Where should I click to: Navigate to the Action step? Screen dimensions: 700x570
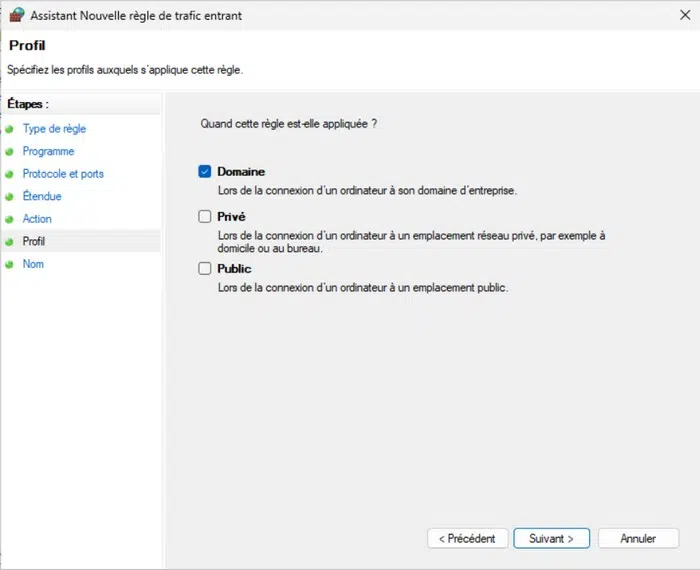(x=37, y=219)
